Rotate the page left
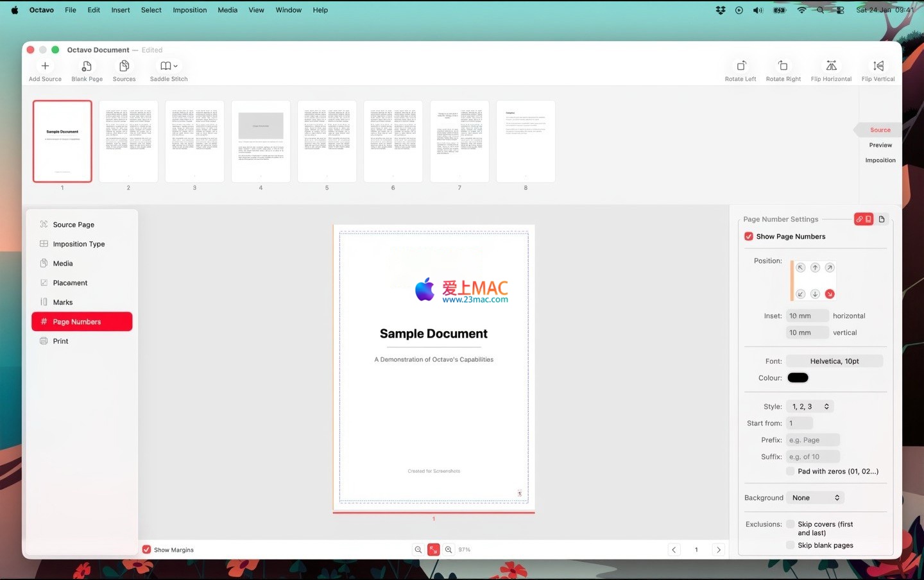This screenshot has height=580, width=924. click(740, 66)
